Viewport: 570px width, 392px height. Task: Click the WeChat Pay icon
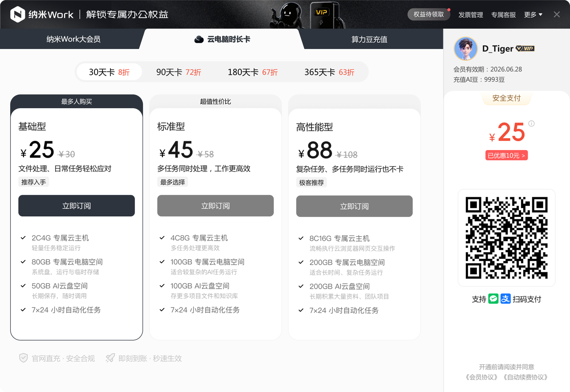[493, 299]
